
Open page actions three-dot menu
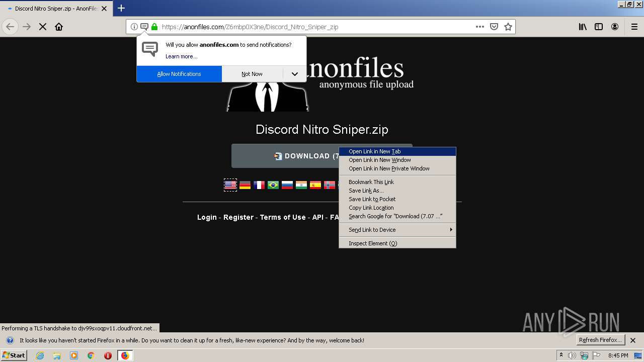point(480,27)
